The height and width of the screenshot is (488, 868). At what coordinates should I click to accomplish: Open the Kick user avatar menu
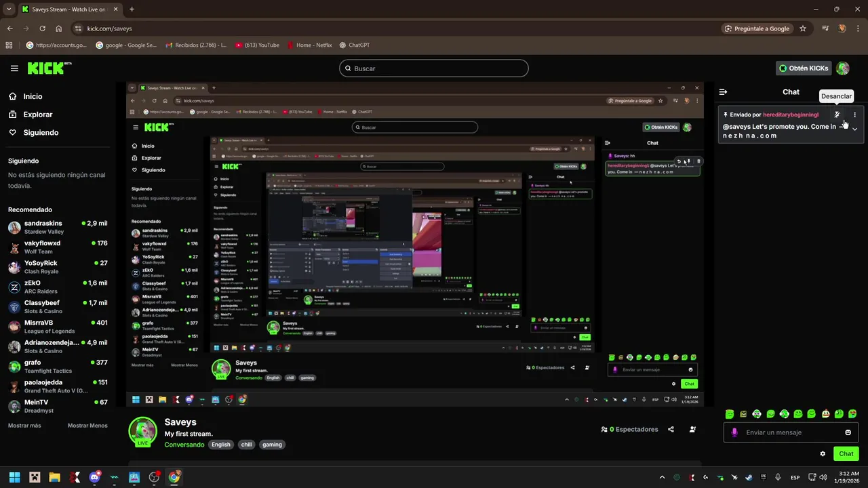tap(843, 68)
